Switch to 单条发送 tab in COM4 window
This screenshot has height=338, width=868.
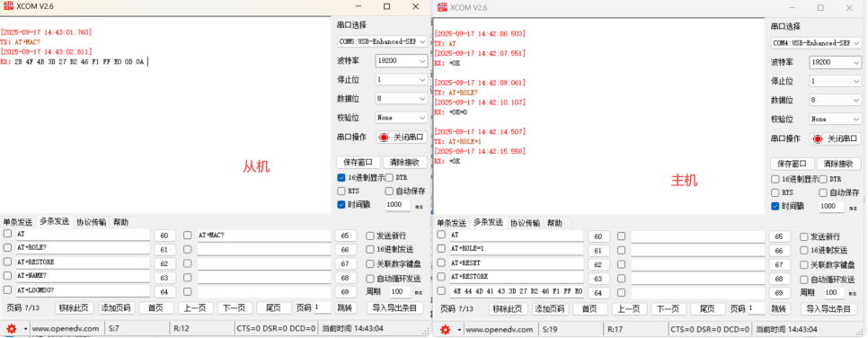(x=452, y=223)
